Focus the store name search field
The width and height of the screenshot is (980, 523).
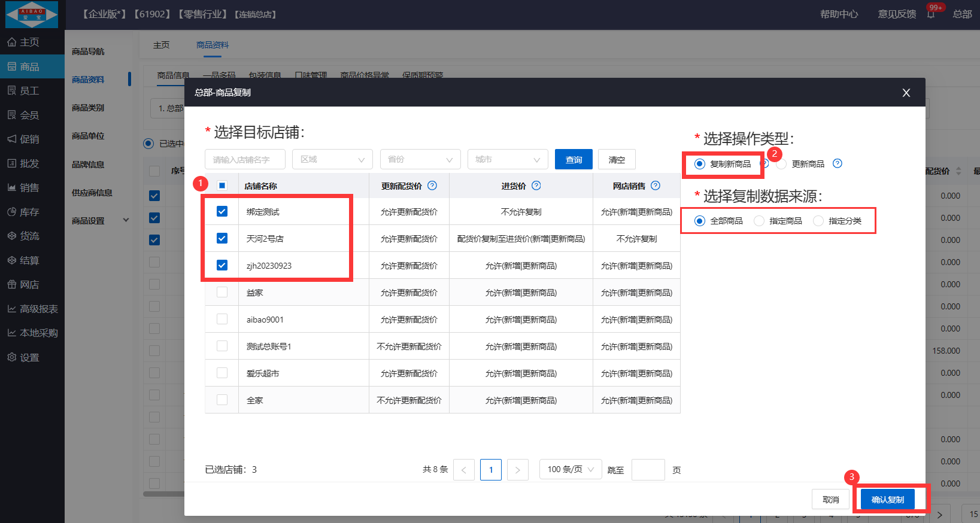tap(245, 159)
